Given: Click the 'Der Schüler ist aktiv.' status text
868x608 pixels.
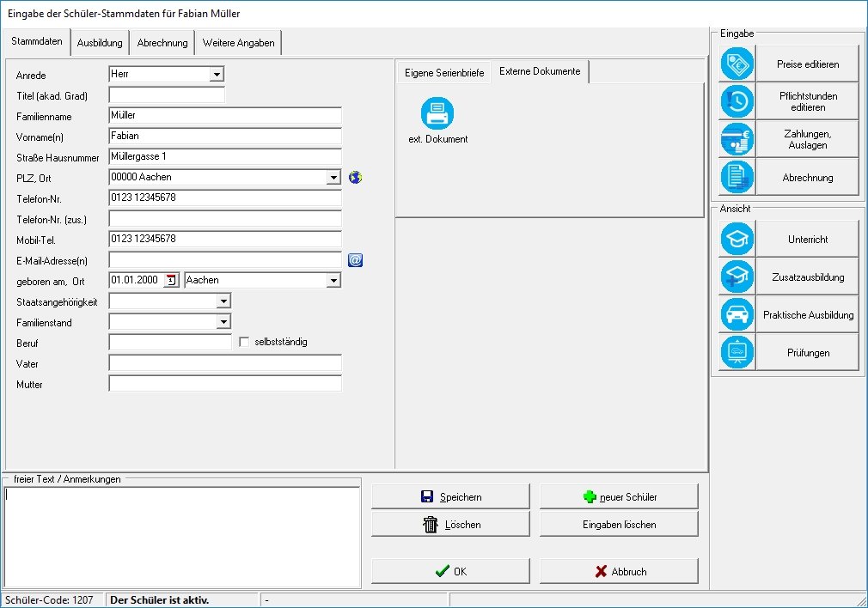Looking at the screenshot, I should (160, 599).
